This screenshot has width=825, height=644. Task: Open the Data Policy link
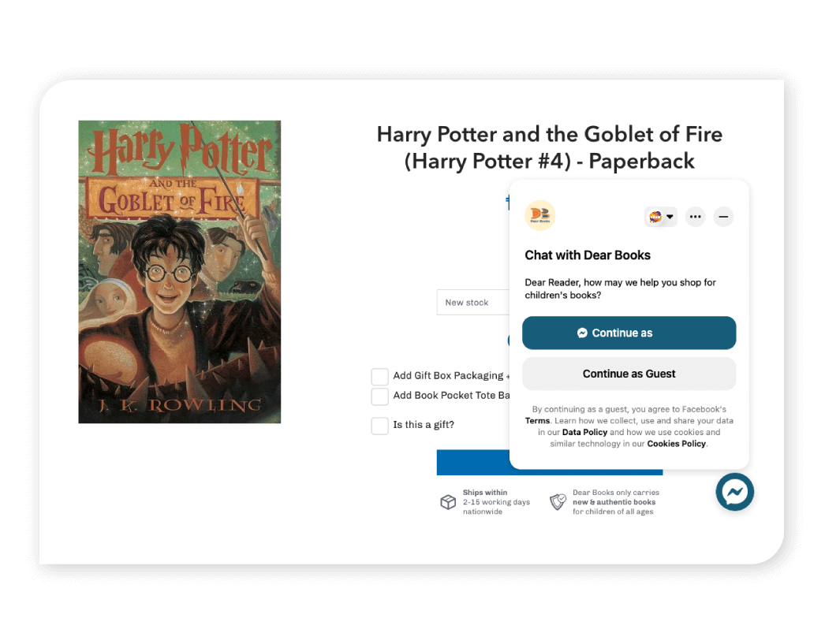click(584, 432)
